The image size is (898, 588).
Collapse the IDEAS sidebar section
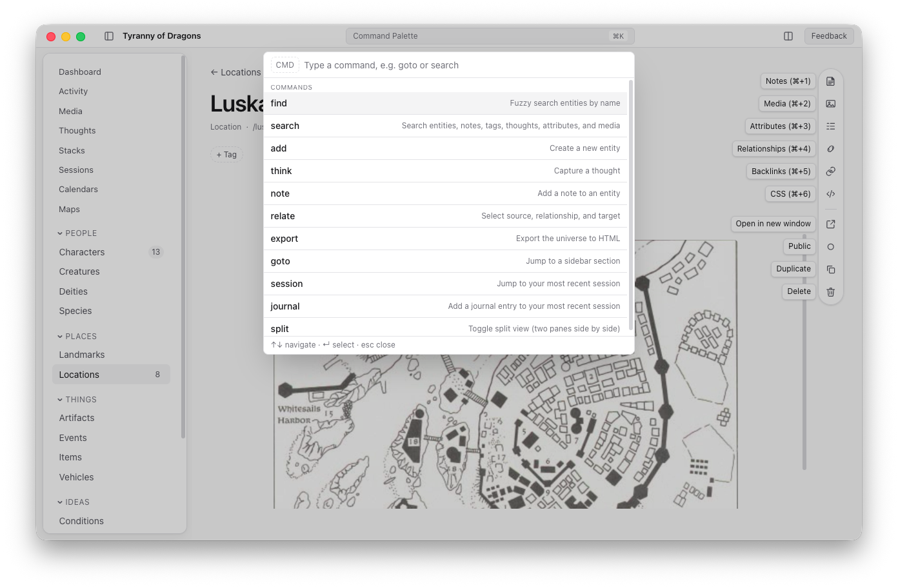pos(74,502)
